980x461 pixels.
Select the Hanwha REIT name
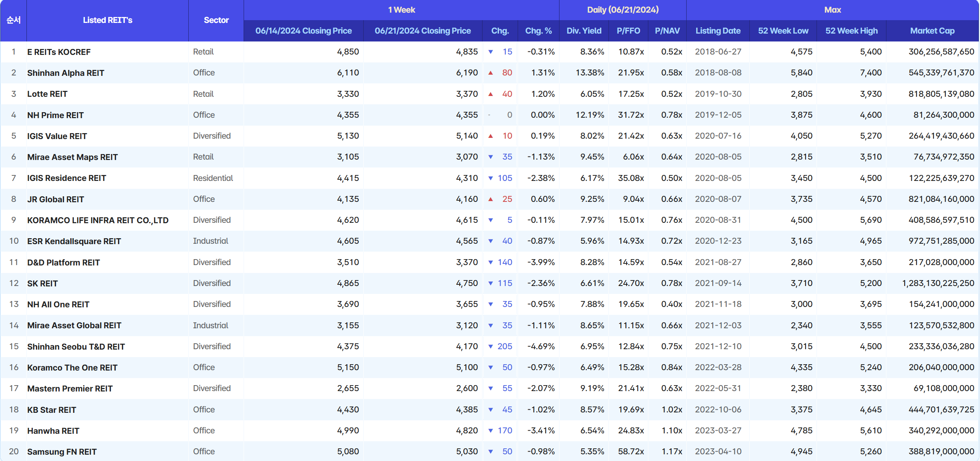[53, 431]
